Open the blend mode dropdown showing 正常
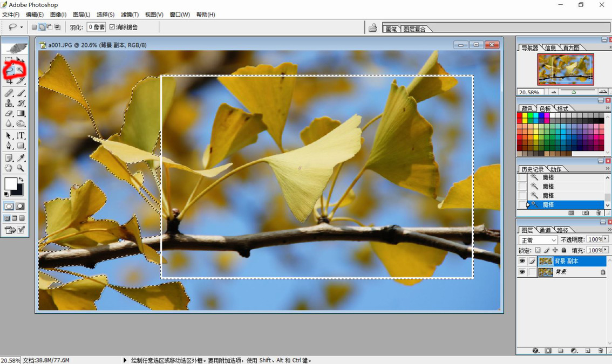This screenshot has height=364, width=612. 538,239
